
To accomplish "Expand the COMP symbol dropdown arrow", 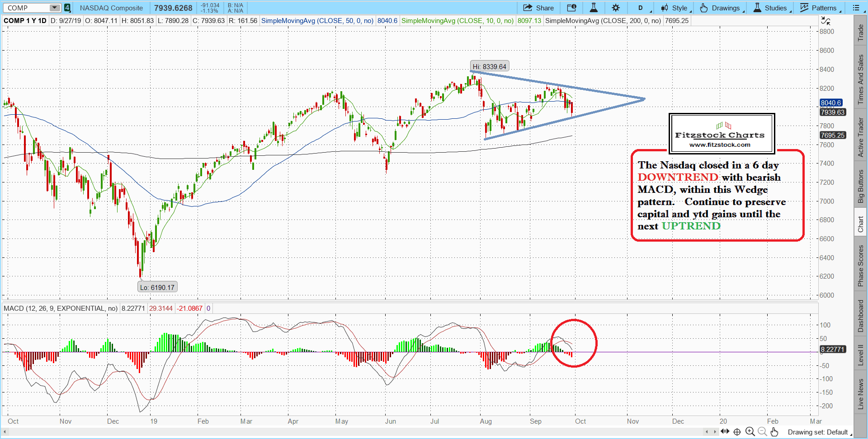I will [x=54, y=8].
